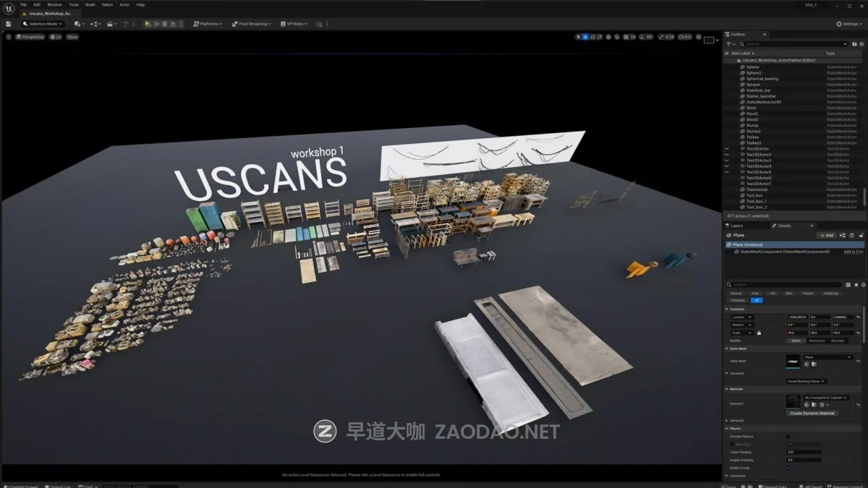Switch to the Layers tab
868x488 pixels.
point(736,226)
